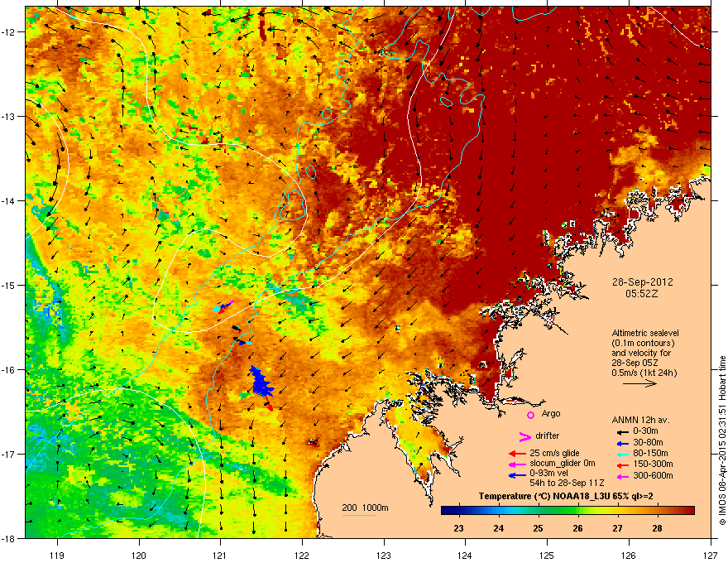Click the '05:52Z' time text

tap(642, 294)
